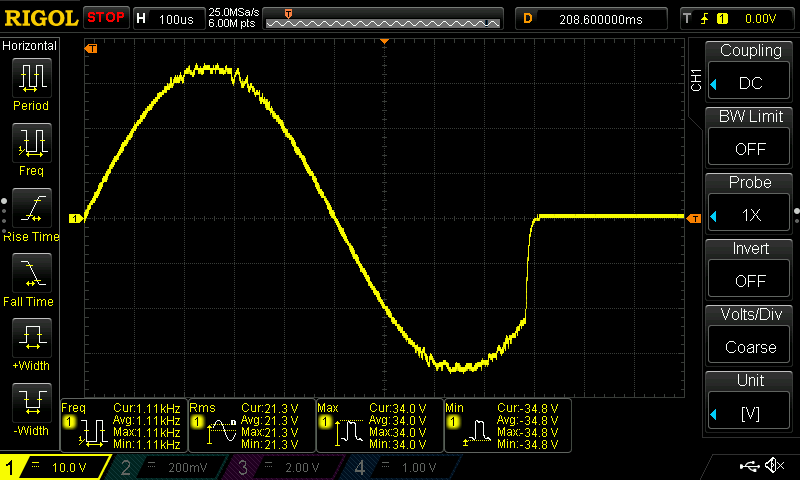This screenshot has width=800, height=480.
Task: Select the Freq measurement icon
Action: (x=31, y=148)
